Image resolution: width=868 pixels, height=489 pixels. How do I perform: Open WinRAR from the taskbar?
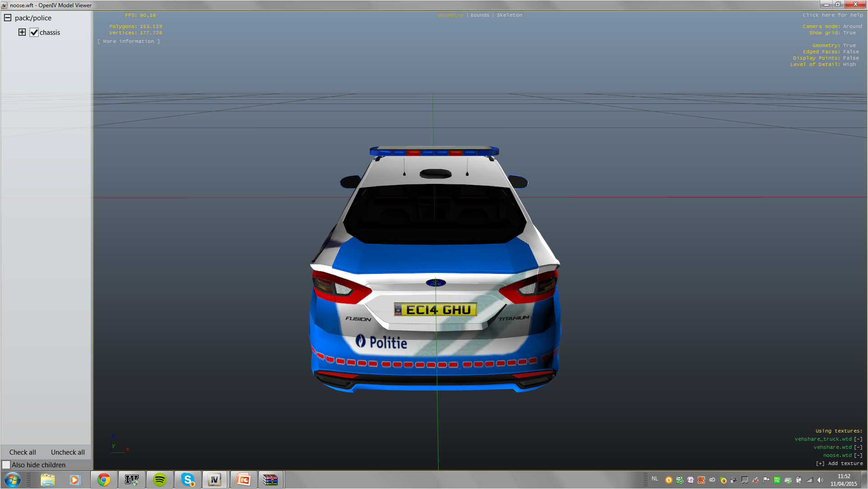[x=271, y=480]
